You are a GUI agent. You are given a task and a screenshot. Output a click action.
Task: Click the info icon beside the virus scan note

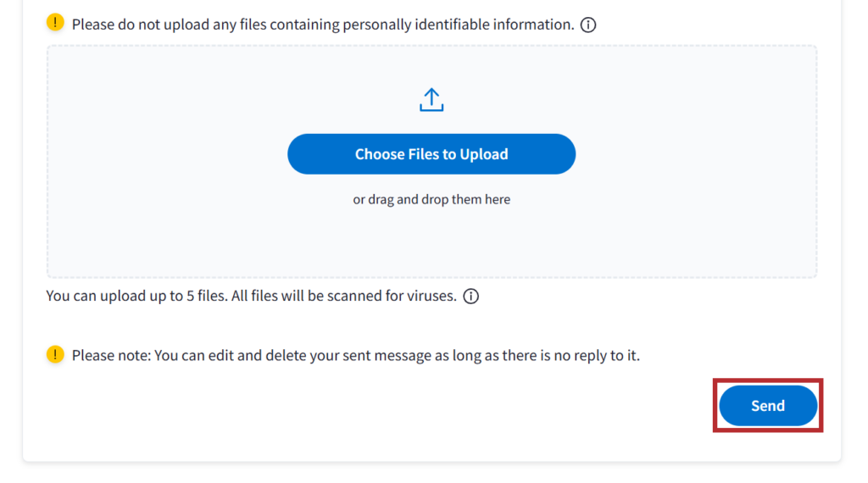tap(471, 297)
